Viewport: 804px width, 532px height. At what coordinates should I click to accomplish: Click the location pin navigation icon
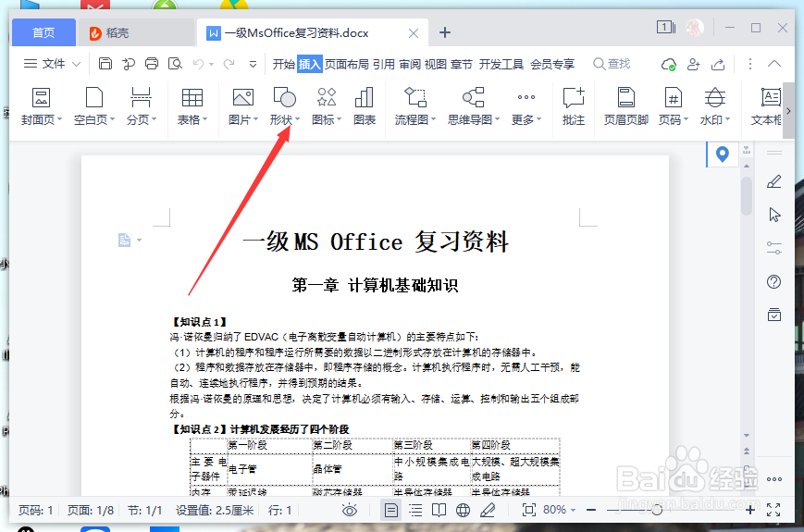[x=722, y=154]
